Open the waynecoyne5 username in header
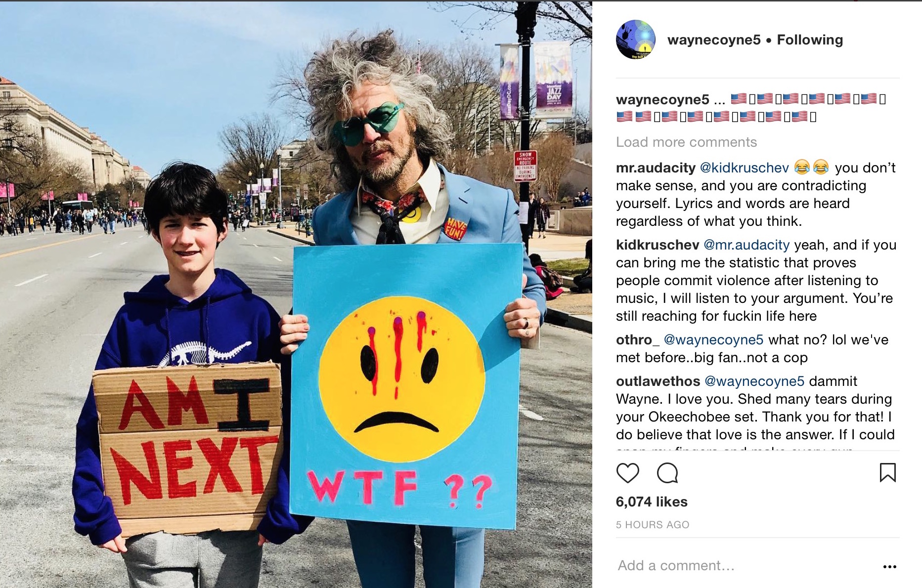 [714, 40]
